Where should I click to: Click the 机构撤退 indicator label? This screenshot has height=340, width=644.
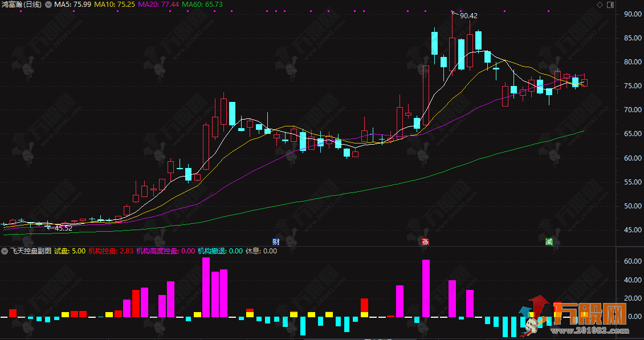point(220,251)
